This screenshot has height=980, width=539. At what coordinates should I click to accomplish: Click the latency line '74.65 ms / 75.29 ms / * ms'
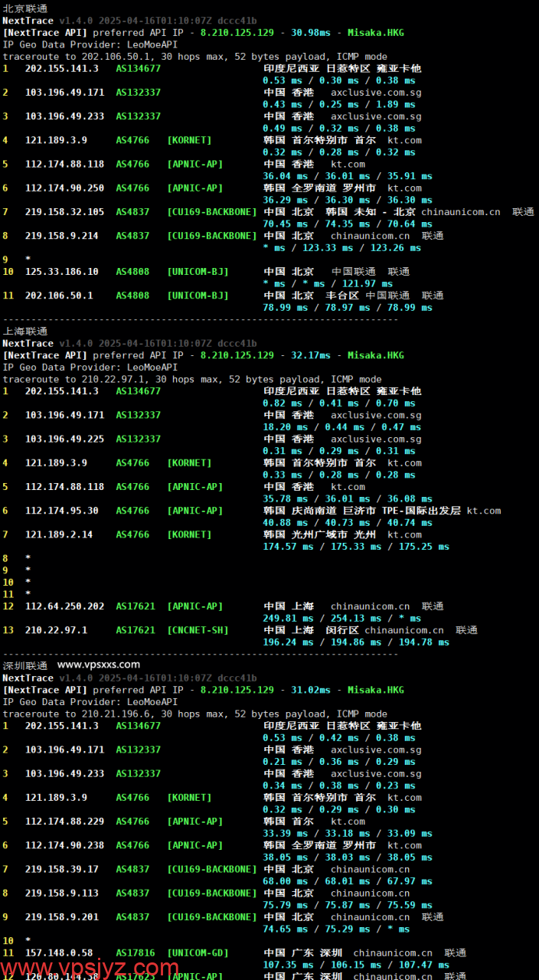point(336,929)
